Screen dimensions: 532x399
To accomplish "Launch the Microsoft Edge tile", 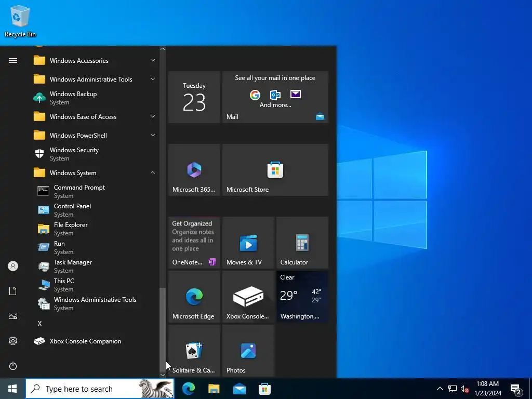I will pyautogui.click(x=194, y=297).
